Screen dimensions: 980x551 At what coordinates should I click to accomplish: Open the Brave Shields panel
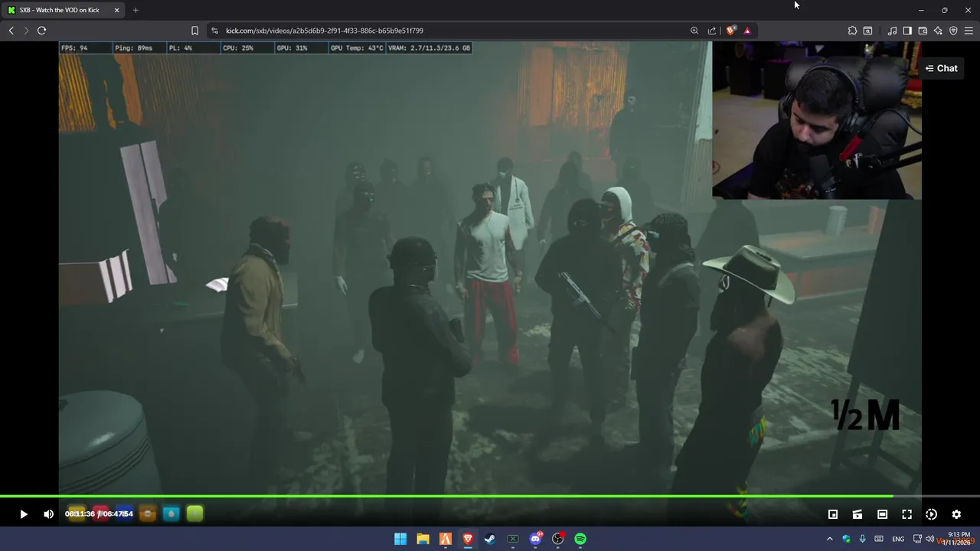(730, 31)
